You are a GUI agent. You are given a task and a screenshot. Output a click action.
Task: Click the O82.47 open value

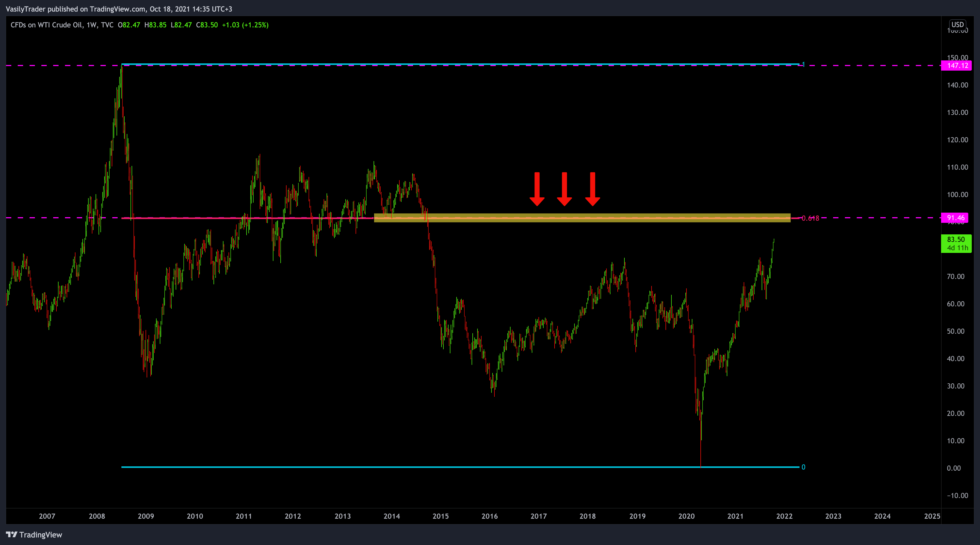(x=129, y=25)
